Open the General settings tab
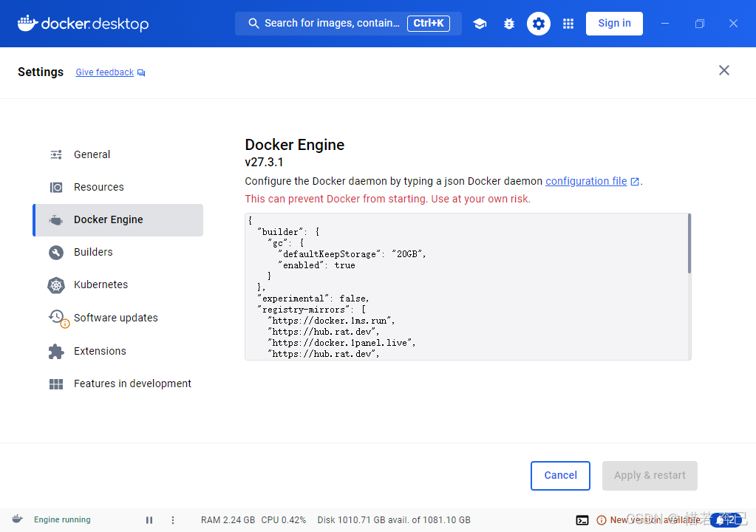The width and height of the screenshot is (756, 532). click(x=118, y=154)
